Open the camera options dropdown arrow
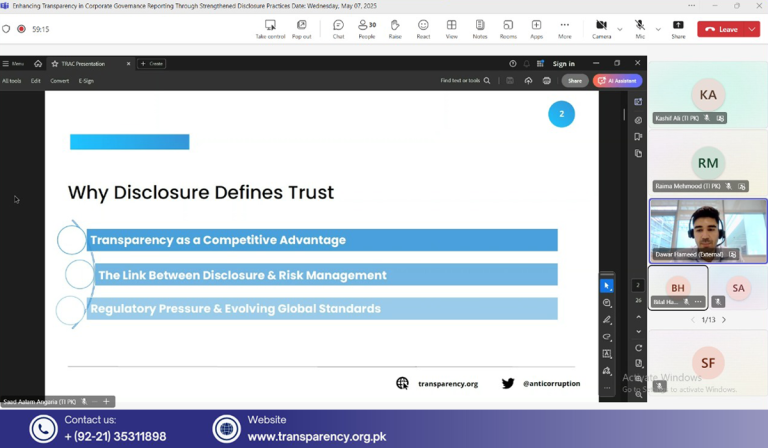The height and width of the screenshot is (448, 768). pyautogui.click(x=619, y=29)
